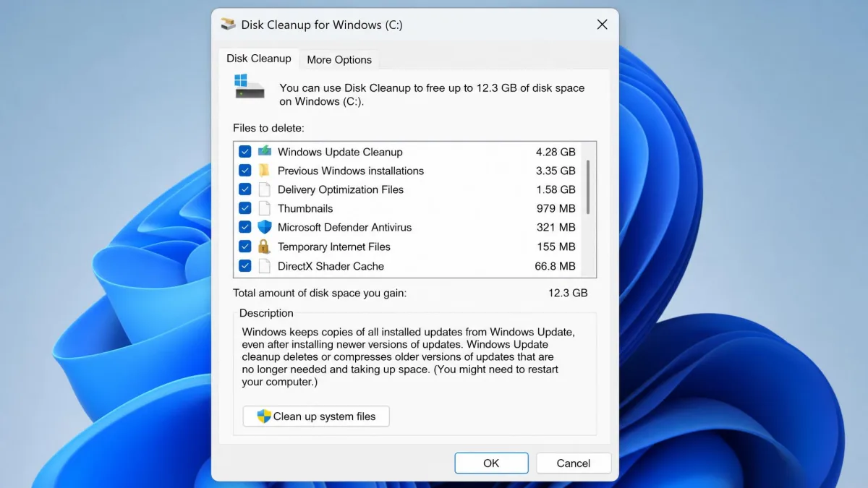The image size is (868, 488).
Task: Uncheck Previous Windows installations checkbox
Action: (245, 171)
